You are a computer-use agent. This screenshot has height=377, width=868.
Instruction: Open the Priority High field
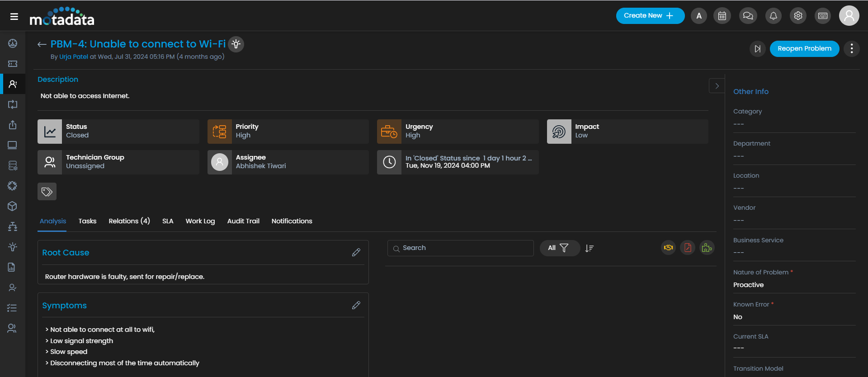(x=288, y=132)
